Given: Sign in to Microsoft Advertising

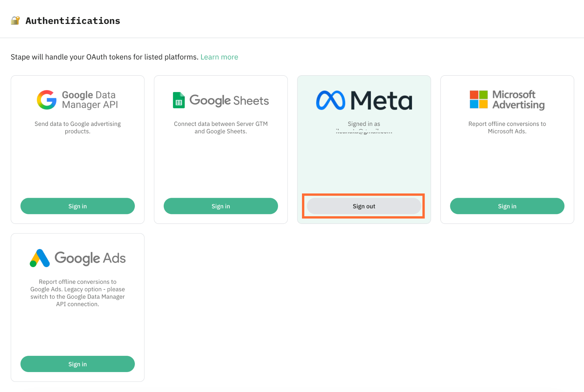Looking at the screenshot, I should click(x=507, y=206).
